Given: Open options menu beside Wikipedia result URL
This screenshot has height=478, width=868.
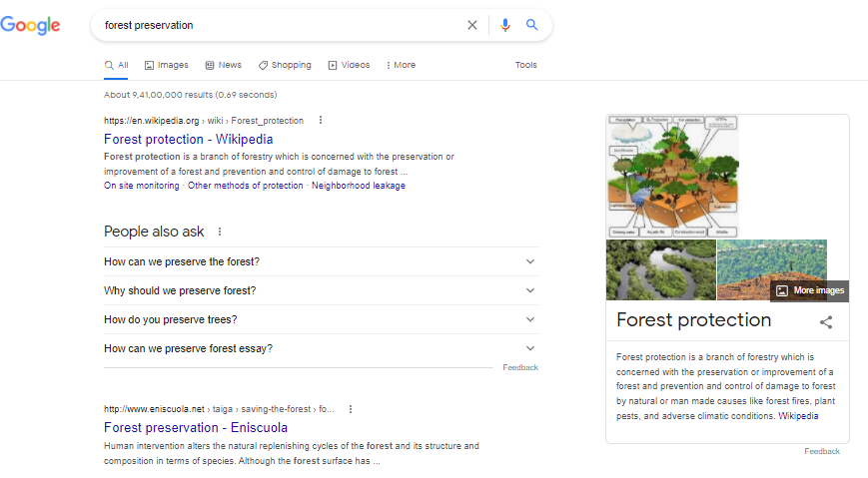Looking at the screenshot, I should point(321,121).
